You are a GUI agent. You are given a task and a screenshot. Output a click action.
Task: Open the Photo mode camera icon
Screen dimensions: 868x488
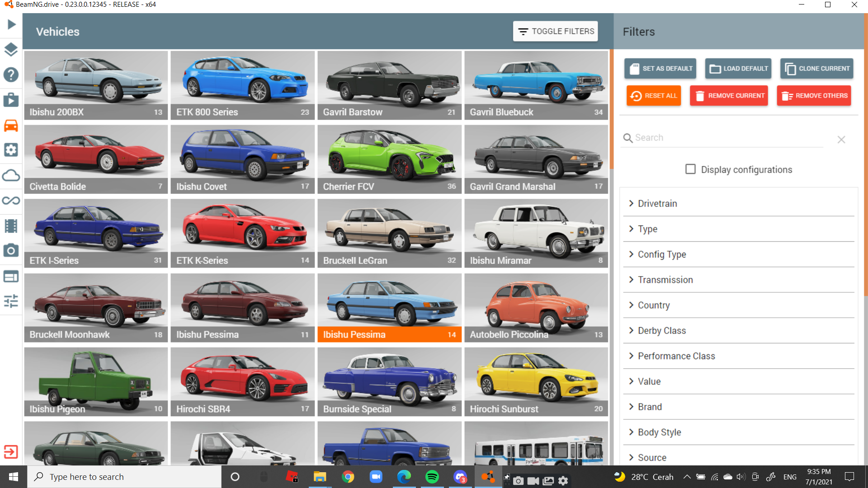(x=11, y=251)
